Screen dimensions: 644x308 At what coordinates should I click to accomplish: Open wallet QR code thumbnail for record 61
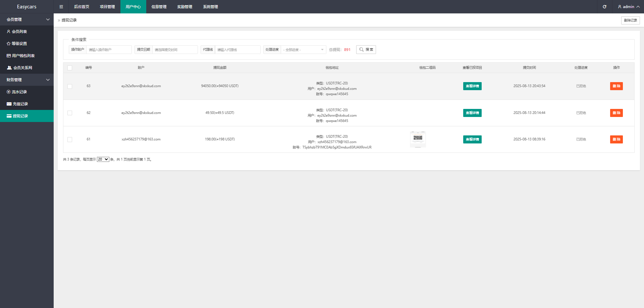coord(418,139)
